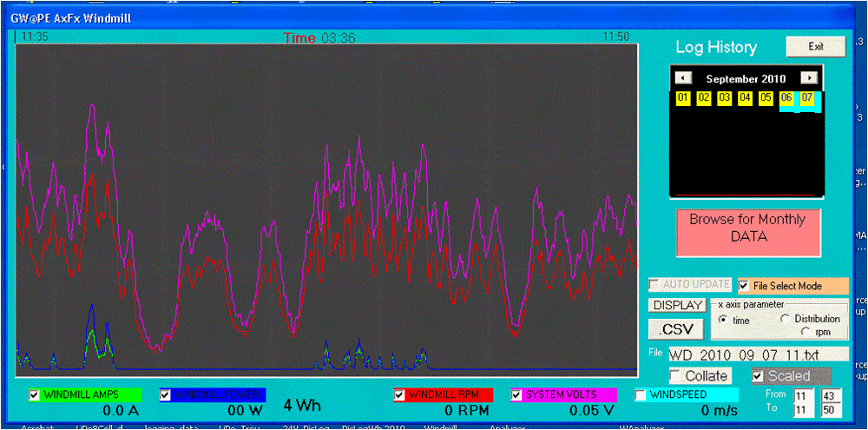Choose day 06 log in calendar
868x430 pixels.
pyautogui.click(x=786, y=98)
